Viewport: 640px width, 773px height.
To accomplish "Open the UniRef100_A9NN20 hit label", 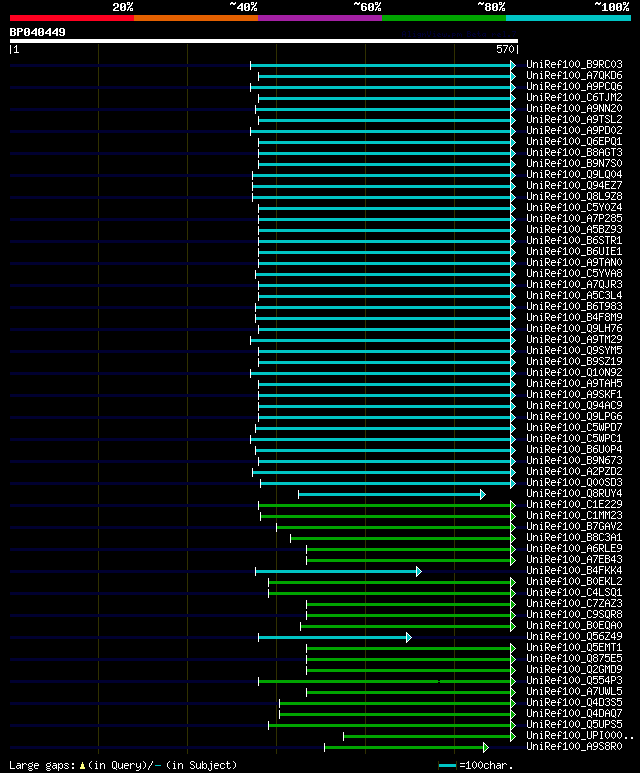I will [574, 108].
